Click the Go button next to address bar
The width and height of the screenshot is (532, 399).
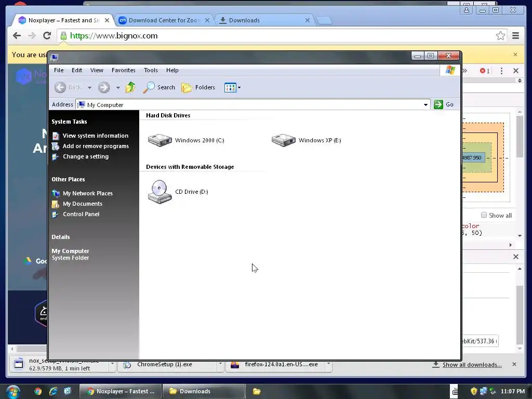point(444,104)
